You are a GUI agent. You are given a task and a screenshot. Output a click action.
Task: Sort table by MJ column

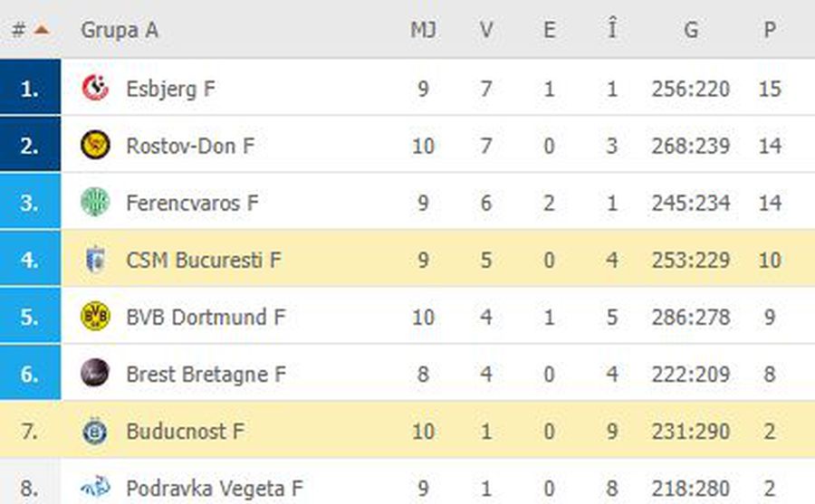click(x=423, y=30)
